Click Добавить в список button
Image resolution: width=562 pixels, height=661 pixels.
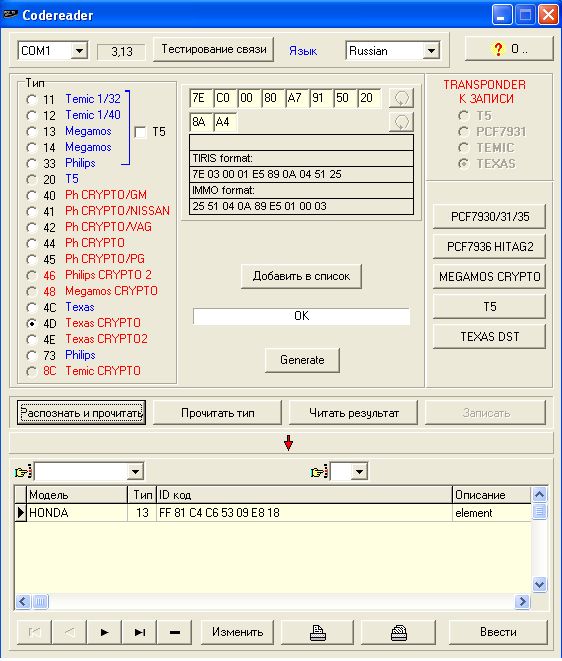[x=301, y=276]
